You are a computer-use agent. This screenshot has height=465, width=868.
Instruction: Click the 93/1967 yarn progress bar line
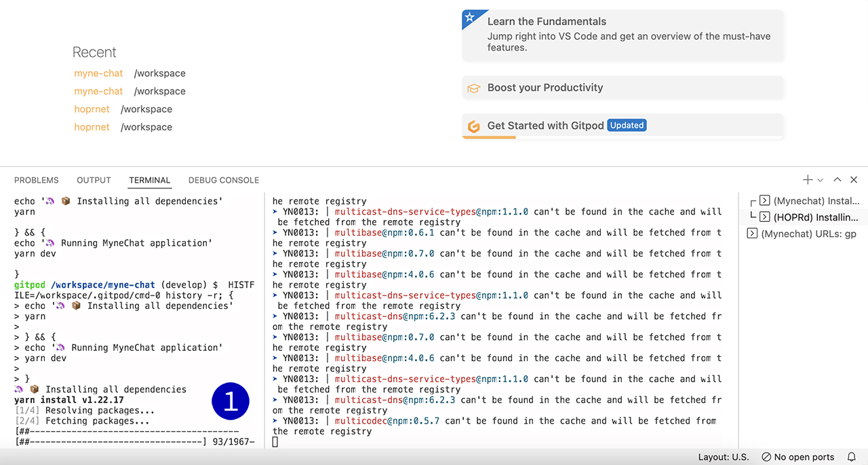click(x=134, y=442)
